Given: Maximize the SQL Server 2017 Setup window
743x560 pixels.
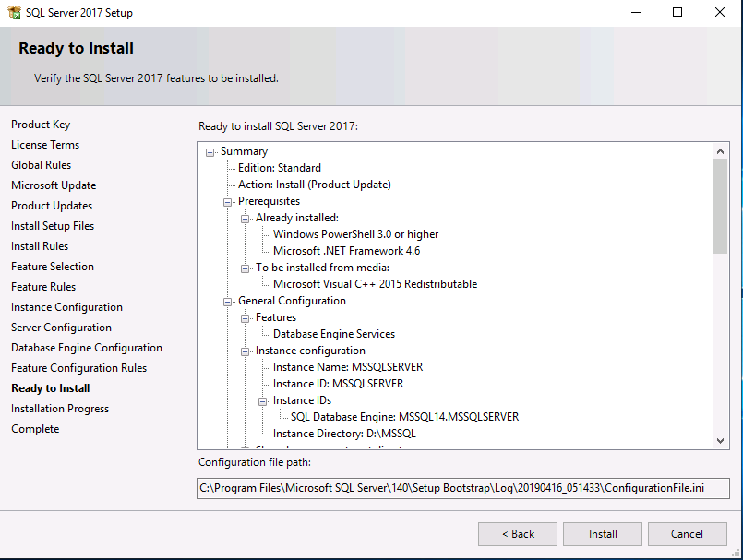Looking at the screenshot, I should (677, 12).
